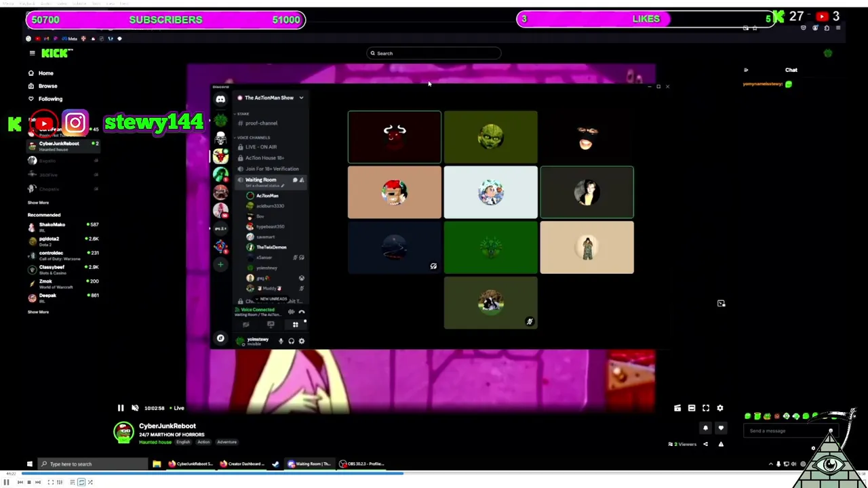Open ShakoMako recommended channel
The image size is (868, 488).
62,226
